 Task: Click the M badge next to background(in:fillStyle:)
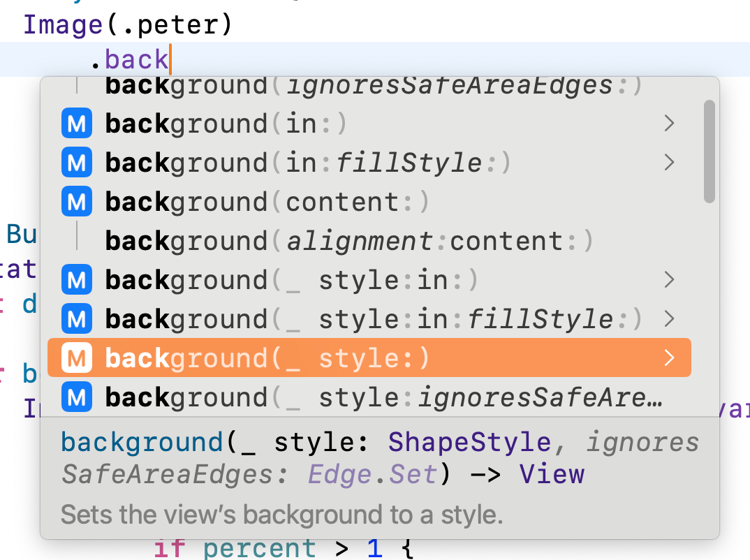coord(76,162)
